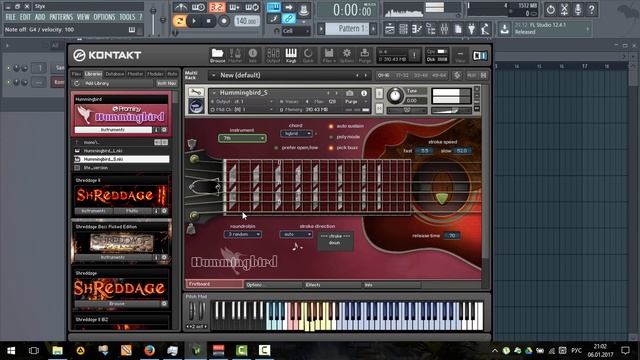This screenshot has width=640, height=360.
Task: Switch to the Hummingbird Options tab
Action: [273, 284]
